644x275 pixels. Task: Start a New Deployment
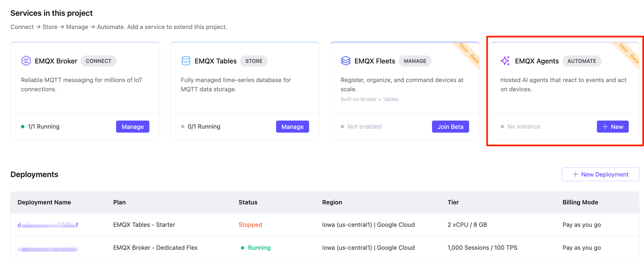point(600,174)
